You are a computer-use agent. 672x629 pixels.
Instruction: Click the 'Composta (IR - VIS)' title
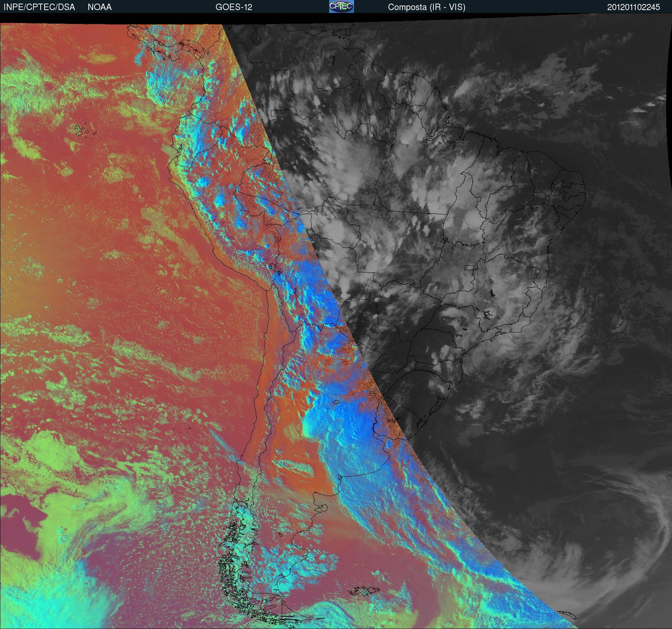click(427, 7)
